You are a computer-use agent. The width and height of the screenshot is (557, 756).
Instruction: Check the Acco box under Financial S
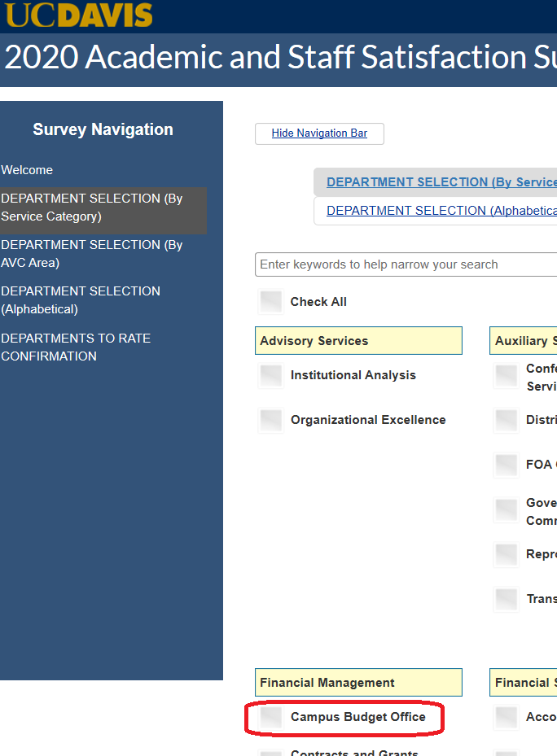click(507, 717)
